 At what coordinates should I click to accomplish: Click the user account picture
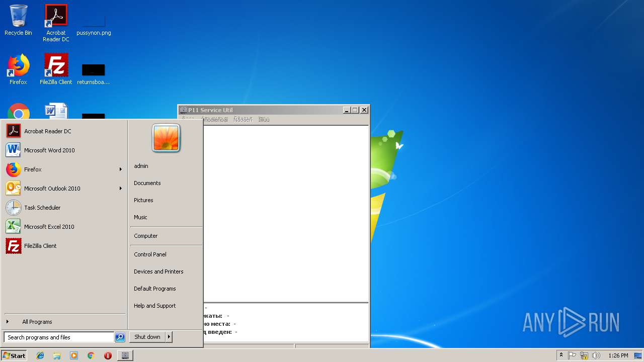point(166,138)
